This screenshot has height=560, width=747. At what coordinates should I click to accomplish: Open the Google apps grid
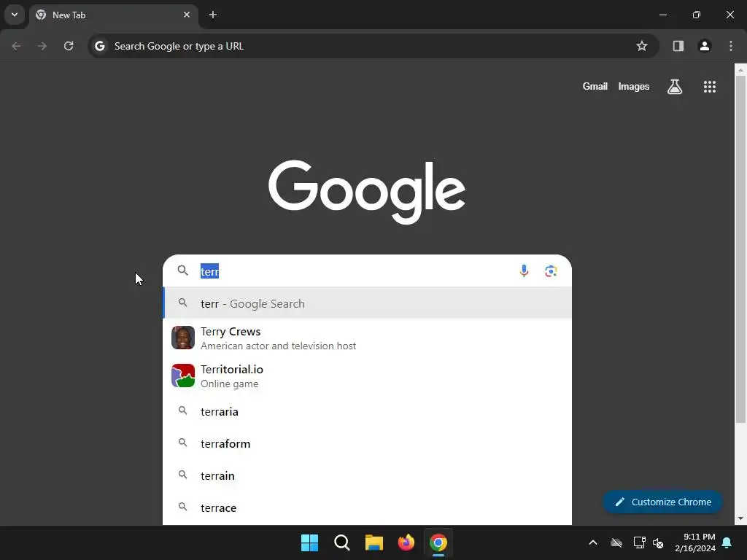click(710, 87)
